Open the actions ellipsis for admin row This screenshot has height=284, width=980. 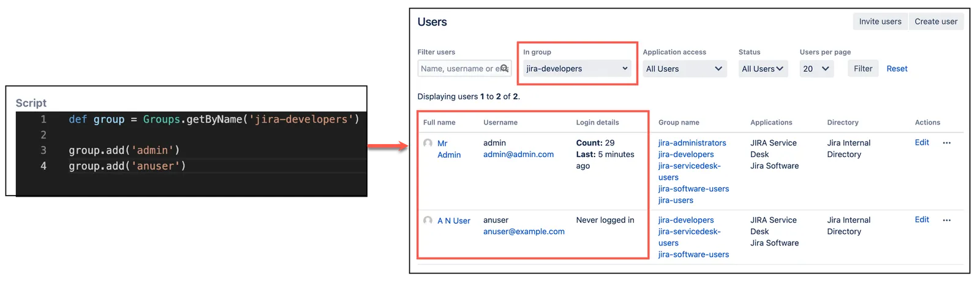946,143
